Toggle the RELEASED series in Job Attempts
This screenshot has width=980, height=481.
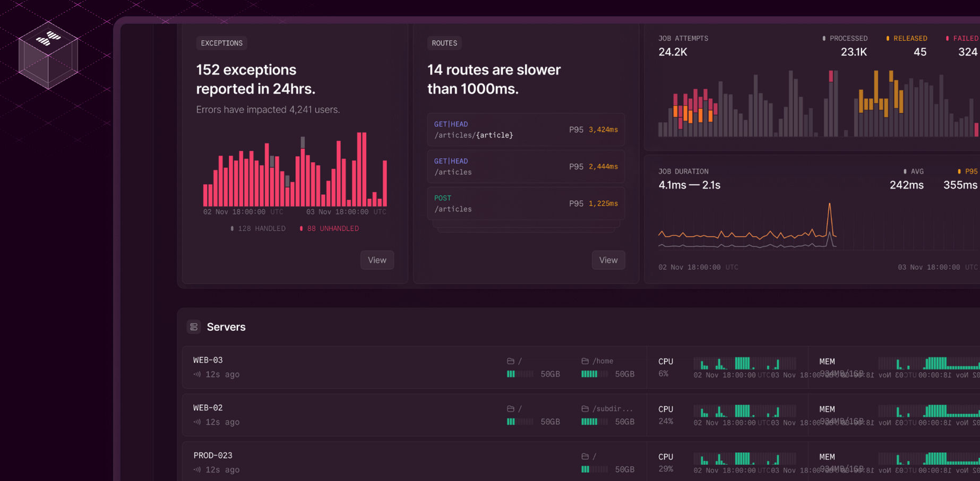coord(907,38)
